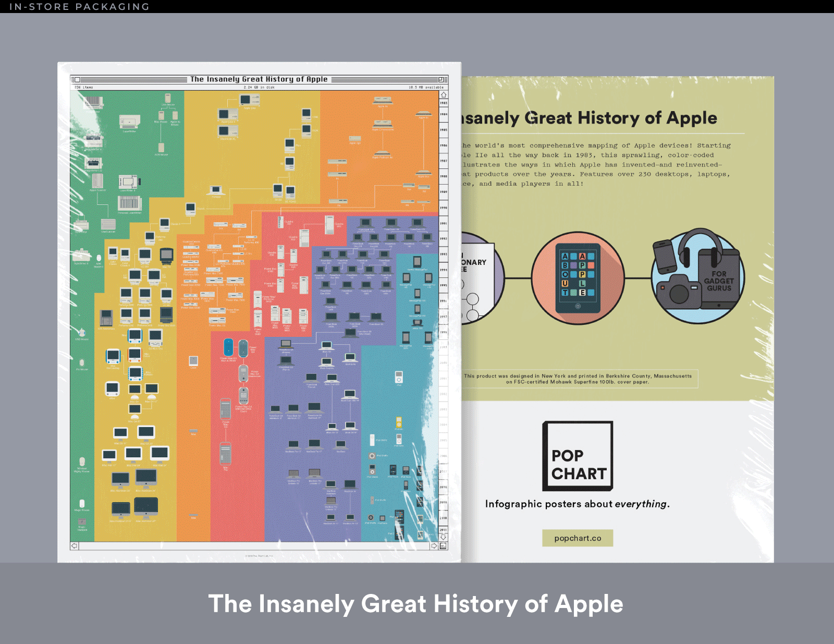Click the 'IN-STORE PACKAGING' header text
The height and width of the screenshot is (644, 834).
tap(79, 7)
